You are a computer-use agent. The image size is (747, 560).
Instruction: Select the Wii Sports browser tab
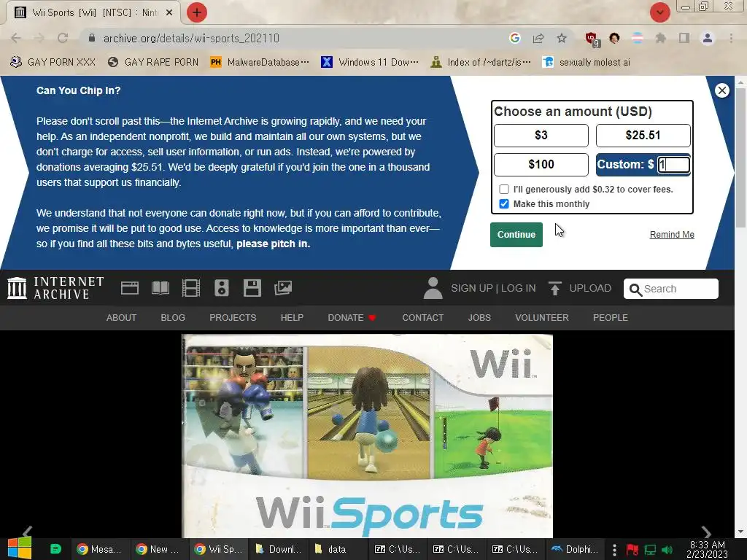[93, 13]
